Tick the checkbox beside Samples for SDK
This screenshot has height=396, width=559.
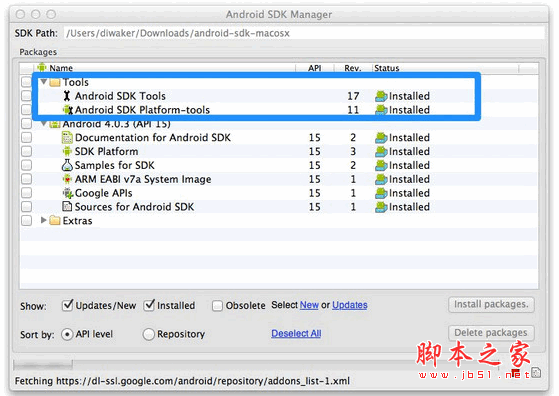pyautogui.click(x=26, y=165)
